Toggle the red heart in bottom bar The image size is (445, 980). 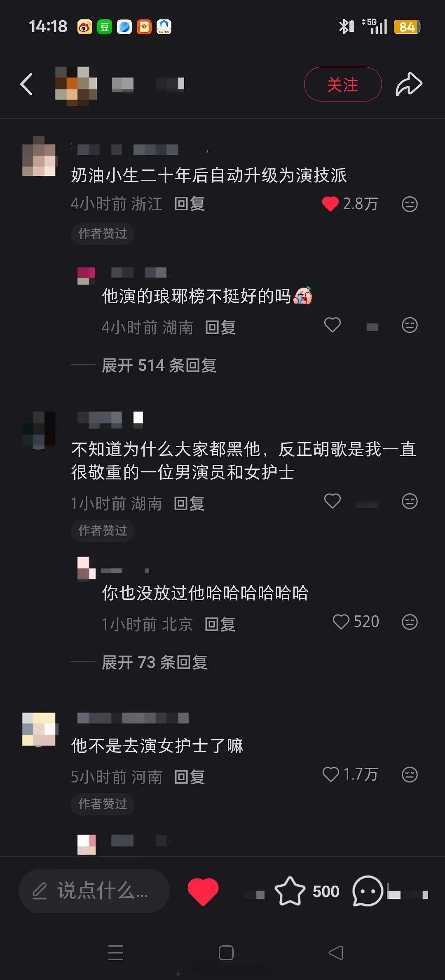pyautogui.click(x=203, y=892)
